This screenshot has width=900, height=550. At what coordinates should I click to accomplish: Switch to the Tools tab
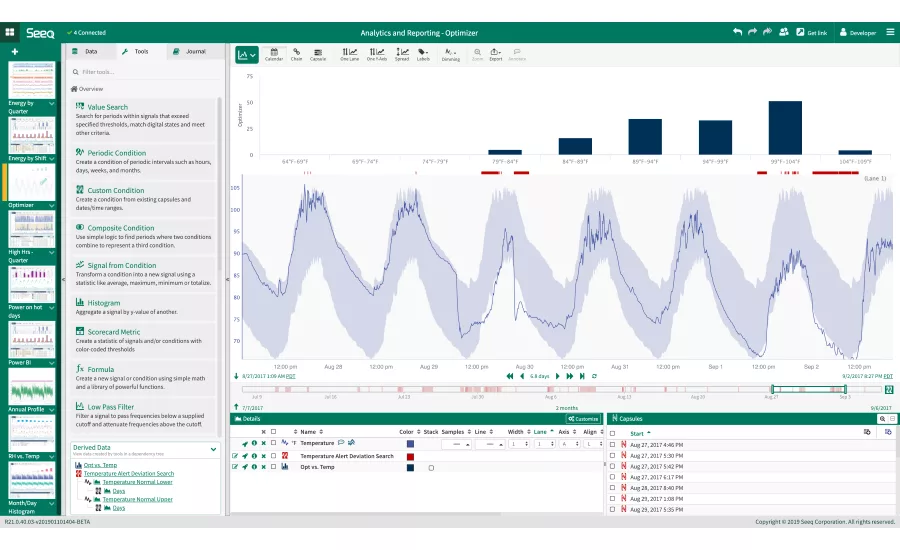click(141, 51)
